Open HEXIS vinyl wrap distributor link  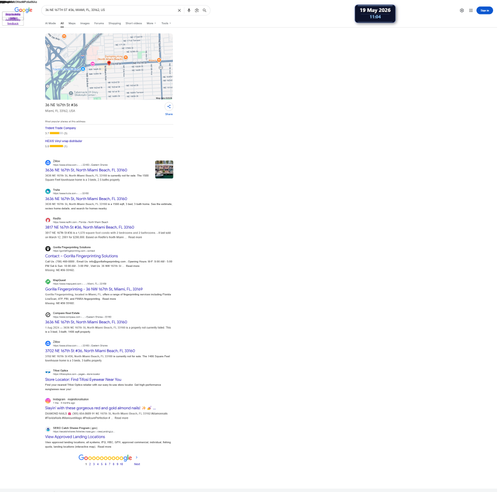(63, 141)
